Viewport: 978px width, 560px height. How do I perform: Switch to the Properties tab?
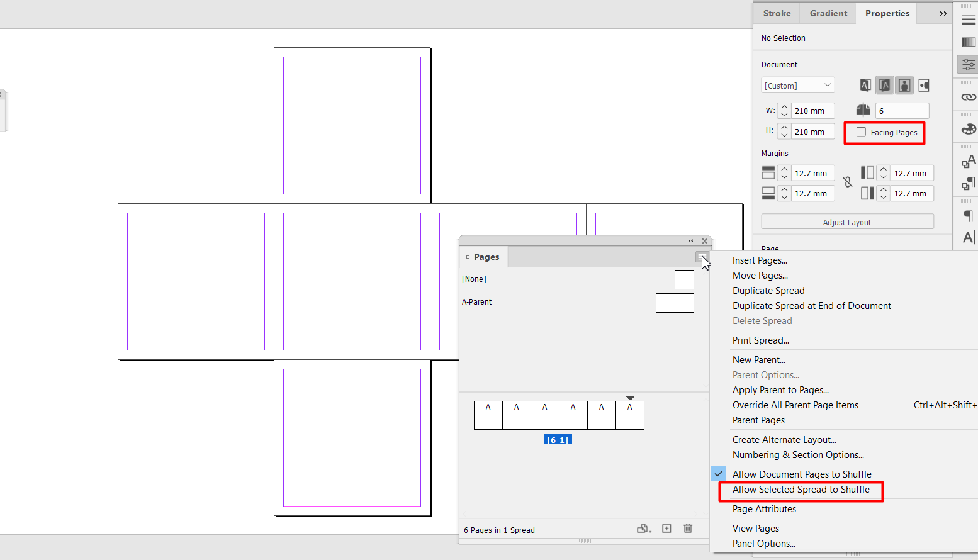887,13
